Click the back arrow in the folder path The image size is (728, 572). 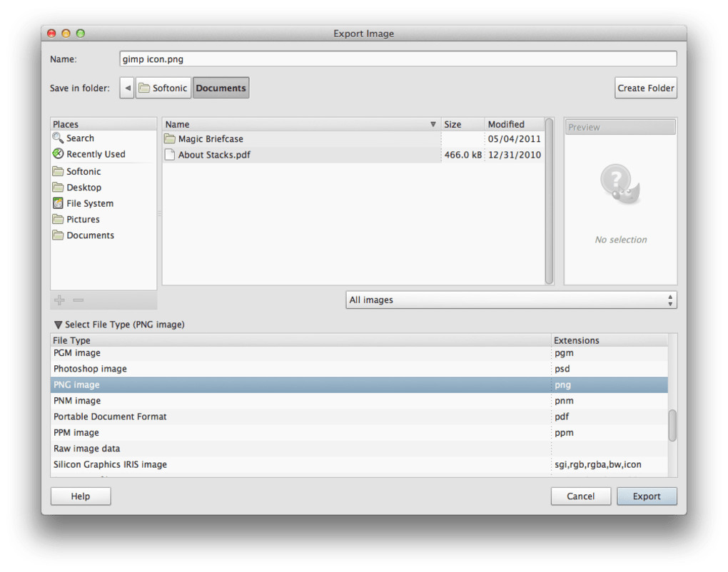(127, 88)
